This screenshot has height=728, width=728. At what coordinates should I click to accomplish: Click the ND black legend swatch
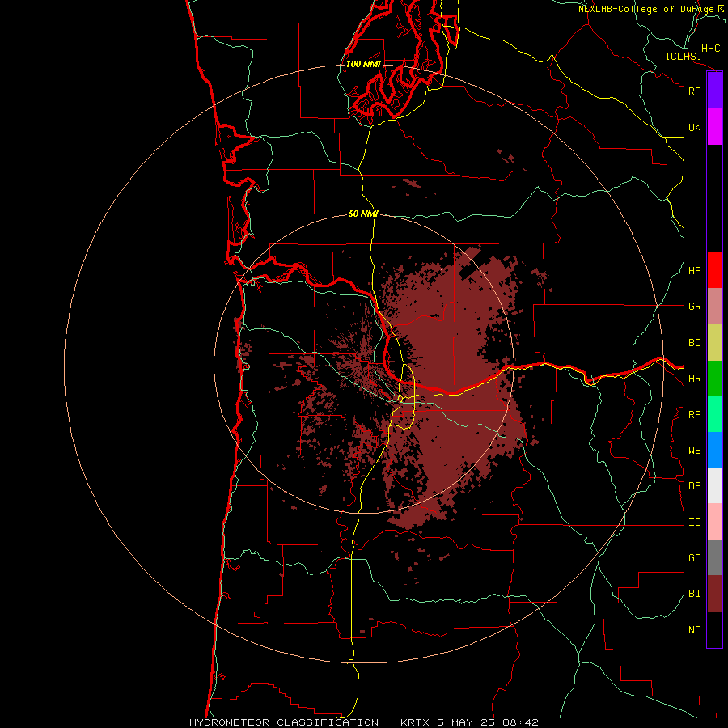[714, 629]
